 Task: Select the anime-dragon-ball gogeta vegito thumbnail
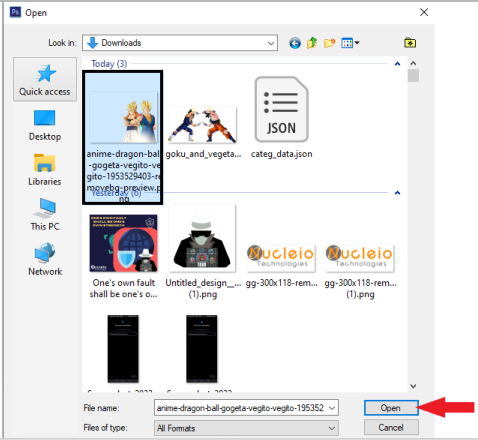click(124, 117)
